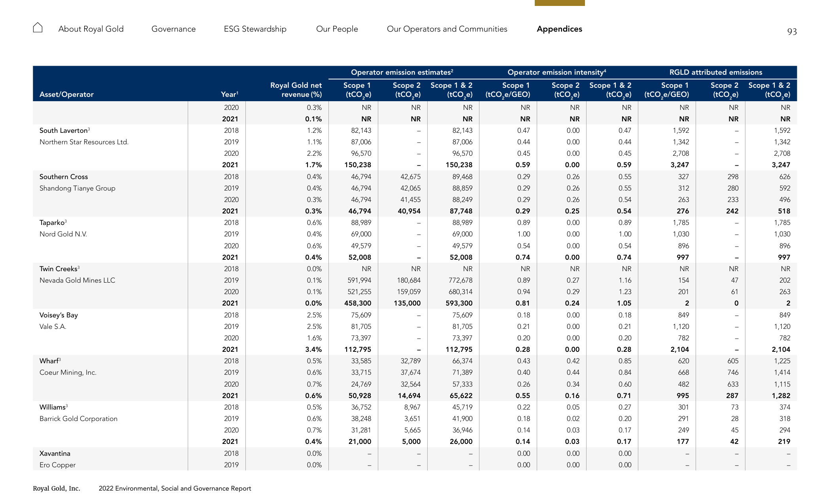
Task: Click the RGLD attributed emissions heading
Action: click(x=716, y=72)
